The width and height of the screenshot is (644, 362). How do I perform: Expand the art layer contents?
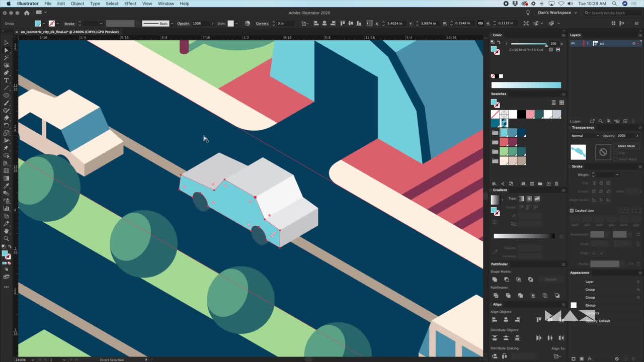587,43
